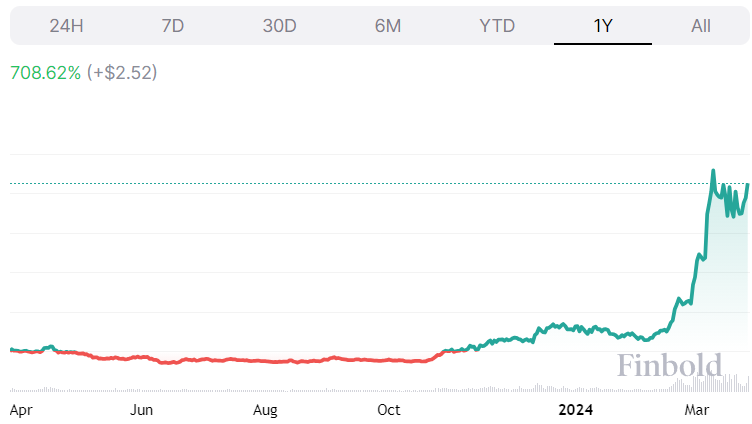The image size is (752, 424).
Task: Switch to the 24H time range tab
Action: coord(66,26)
